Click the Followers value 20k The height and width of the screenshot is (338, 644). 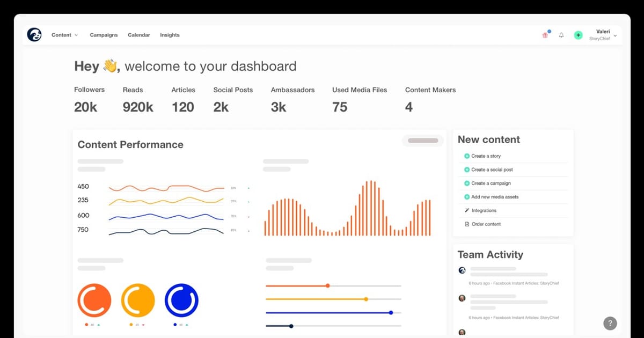(86, 107)
